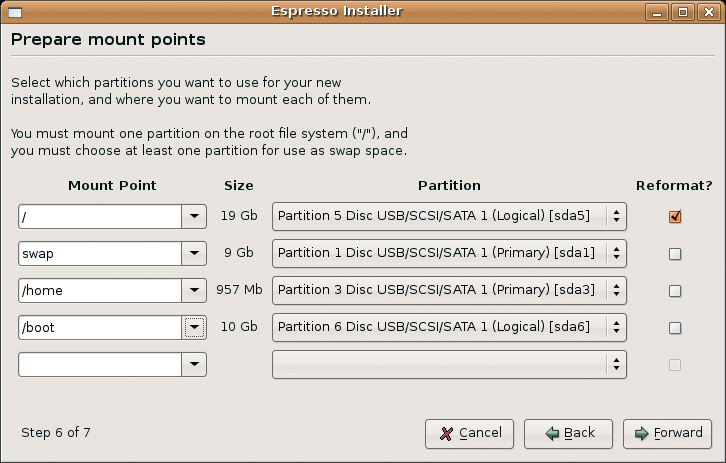Open the empty fifth mount point dropdown
The image size is (726, 463).
194,364
